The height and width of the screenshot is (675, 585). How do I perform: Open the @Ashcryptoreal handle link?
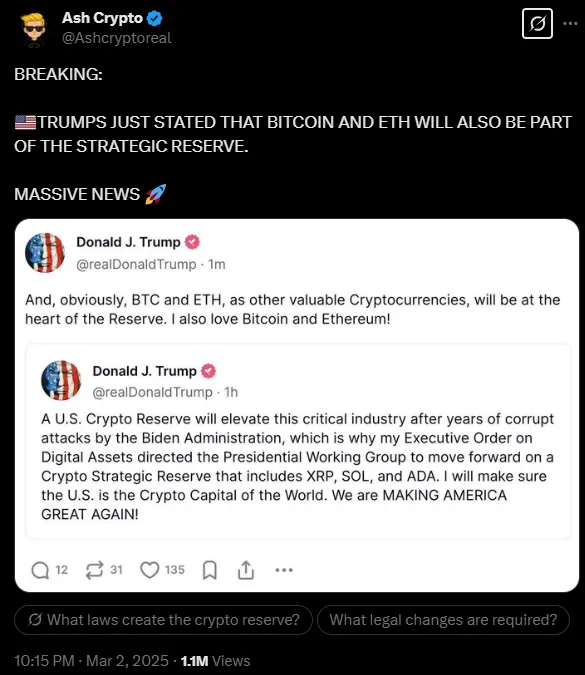(x=117, y=38)
